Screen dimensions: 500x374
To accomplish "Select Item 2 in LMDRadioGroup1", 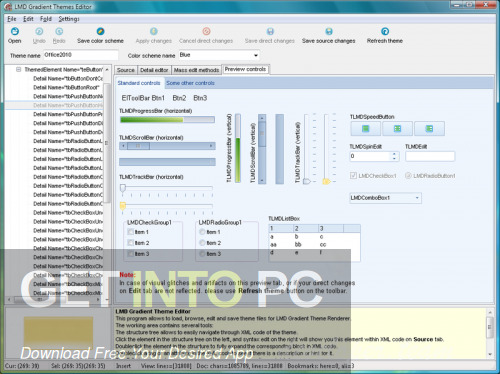I will click(202, 243).
